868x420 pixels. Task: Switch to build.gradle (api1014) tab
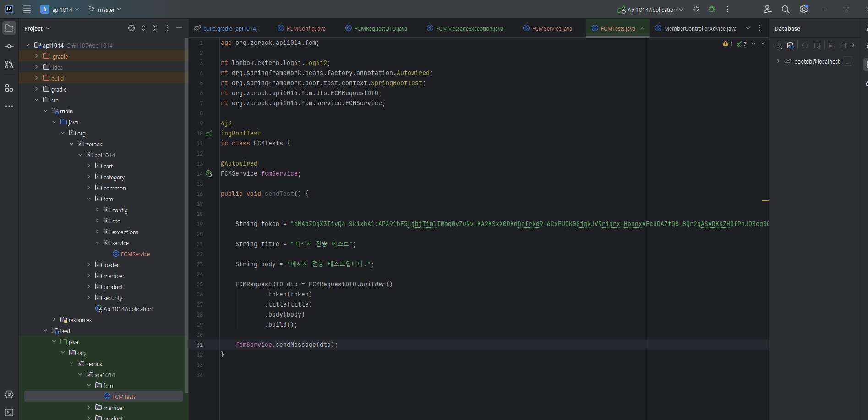click(226, 28)
